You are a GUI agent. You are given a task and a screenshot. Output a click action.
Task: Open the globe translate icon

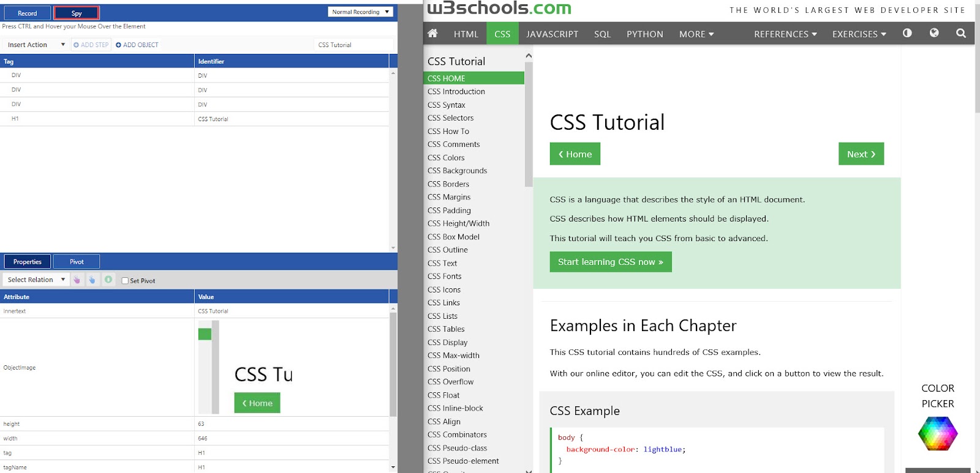[x=934, y=33]
